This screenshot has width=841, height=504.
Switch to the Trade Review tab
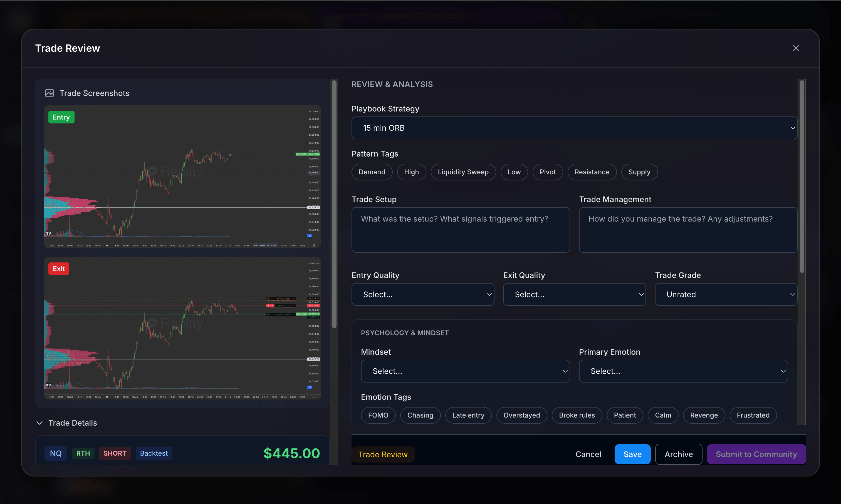(383, 455)
